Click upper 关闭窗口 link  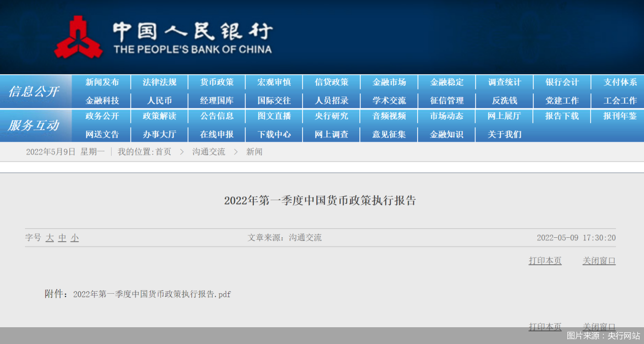(599, 261)
